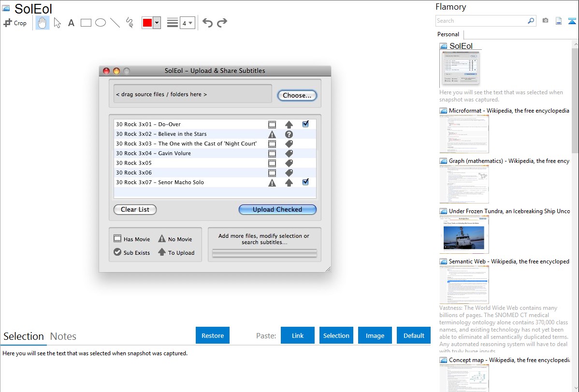The image size is (579, 392).
Task: Open Semantic Web snapshot title
Action: (x=509, y=261)
